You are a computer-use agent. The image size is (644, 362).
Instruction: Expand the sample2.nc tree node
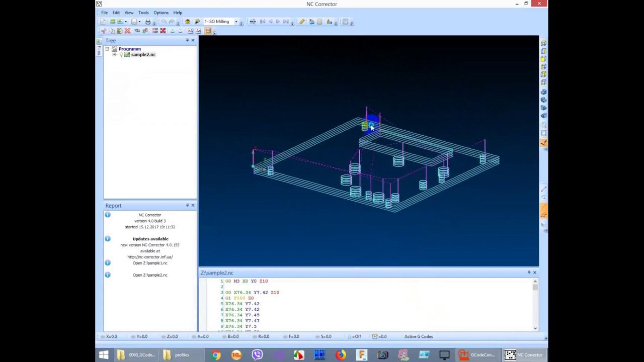point(114,55)
